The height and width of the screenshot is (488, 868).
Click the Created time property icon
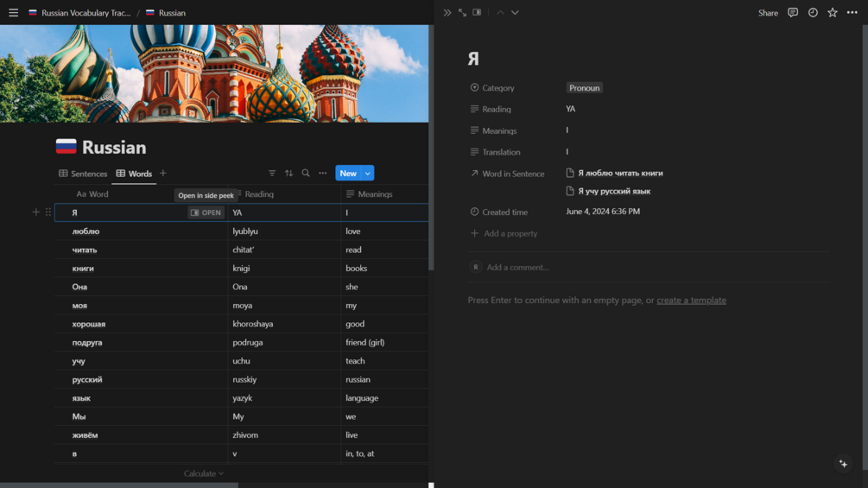coord(474,212)
